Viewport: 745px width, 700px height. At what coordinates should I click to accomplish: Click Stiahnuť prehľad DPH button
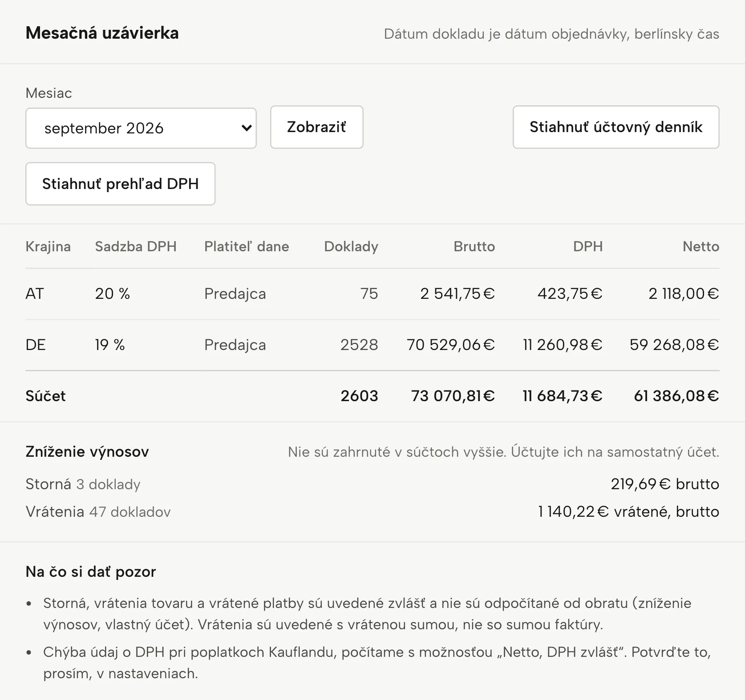(120, 184)
